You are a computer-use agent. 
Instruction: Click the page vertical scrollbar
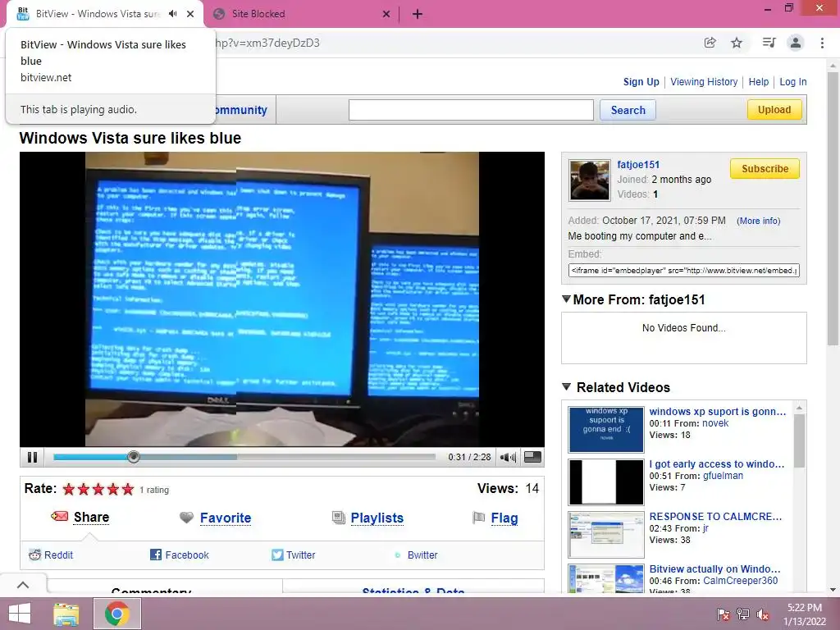click(x=833, y=209)
